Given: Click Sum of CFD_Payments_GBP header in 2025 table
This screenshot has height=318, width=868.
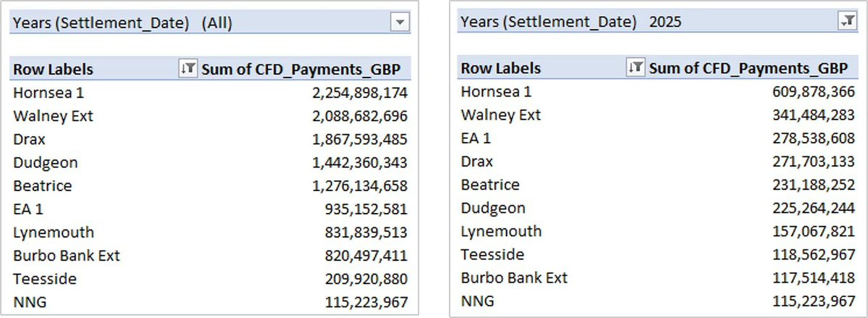Looking at the screenshot, I should coord(749,68).
